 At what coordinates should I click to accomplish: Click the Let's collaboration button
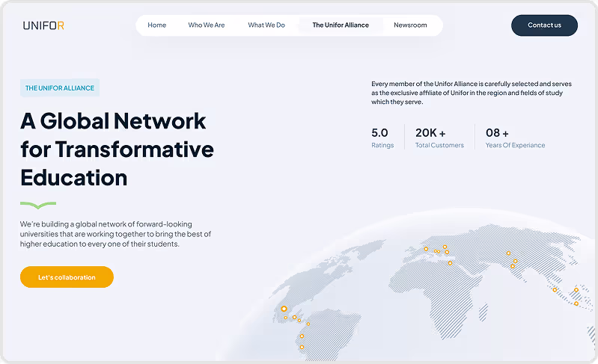(x=67, y=277)
